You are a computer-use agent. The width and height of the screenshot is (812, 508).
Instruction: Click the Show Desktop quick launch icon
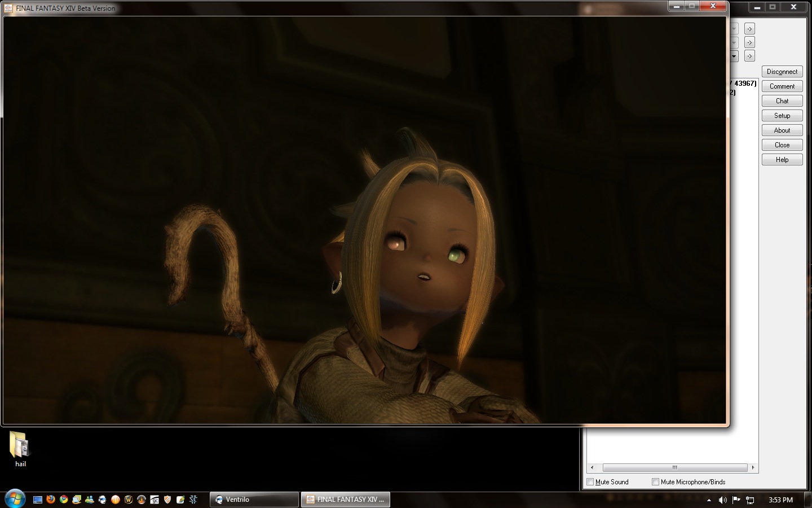pyautogui.click(x=38, y=500)
